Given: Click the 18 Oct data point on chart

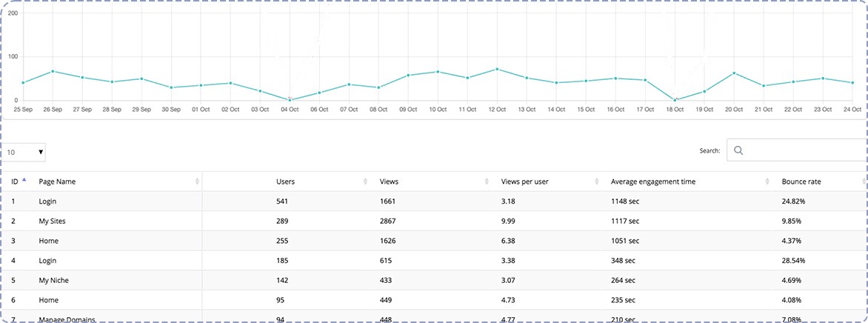Looking at the screenshot, I should click(x=675, y=99).
